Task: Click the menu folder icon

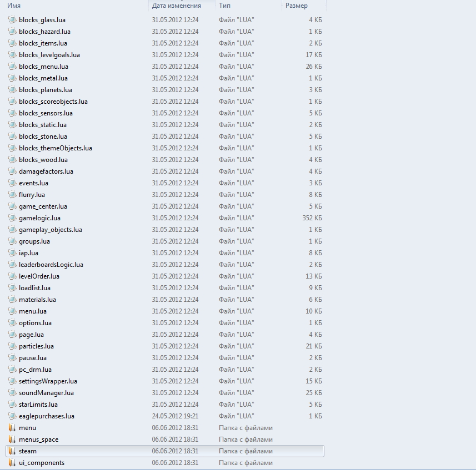Action: (12, 427)
